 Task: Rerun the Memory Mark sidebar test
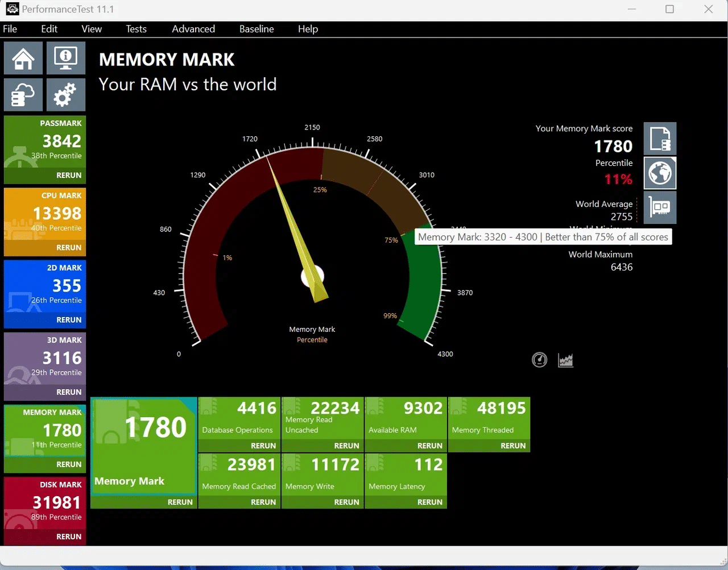[x=69, y=464]
